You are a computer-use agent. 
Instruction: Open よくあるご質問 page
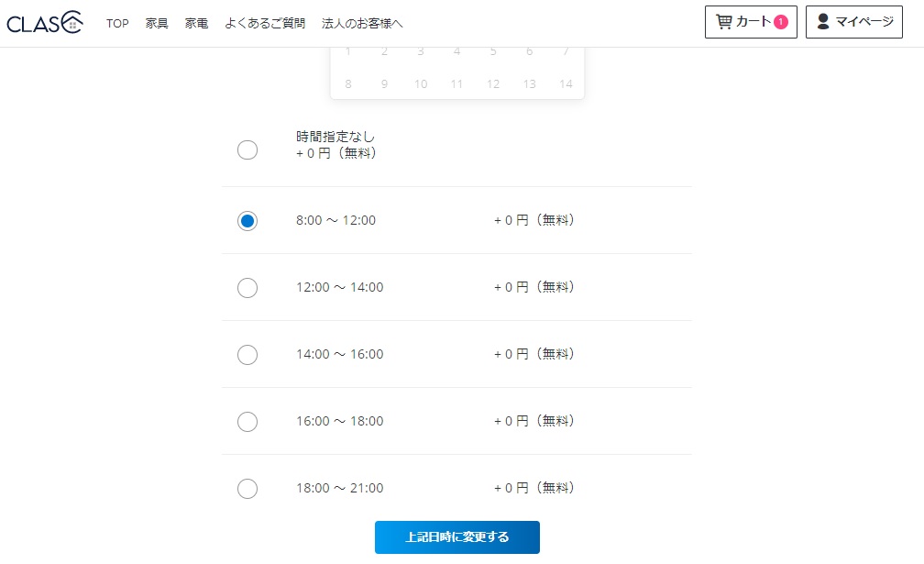(x=265, y=24)
